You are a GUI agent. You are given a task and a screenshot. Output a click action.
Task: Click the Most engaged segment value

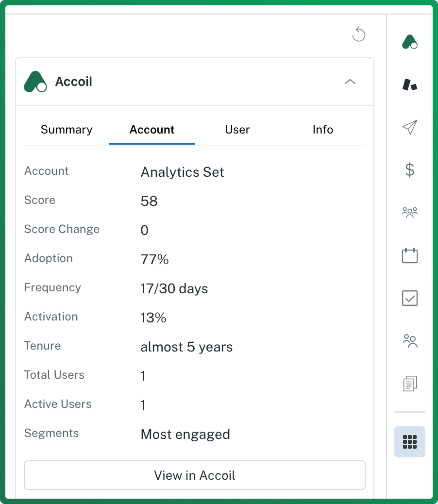point(185,434)
